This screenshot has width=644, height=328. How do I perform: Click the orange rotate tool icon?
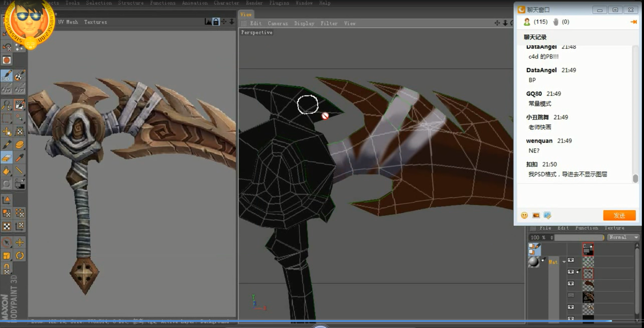[x=20, y=256]
